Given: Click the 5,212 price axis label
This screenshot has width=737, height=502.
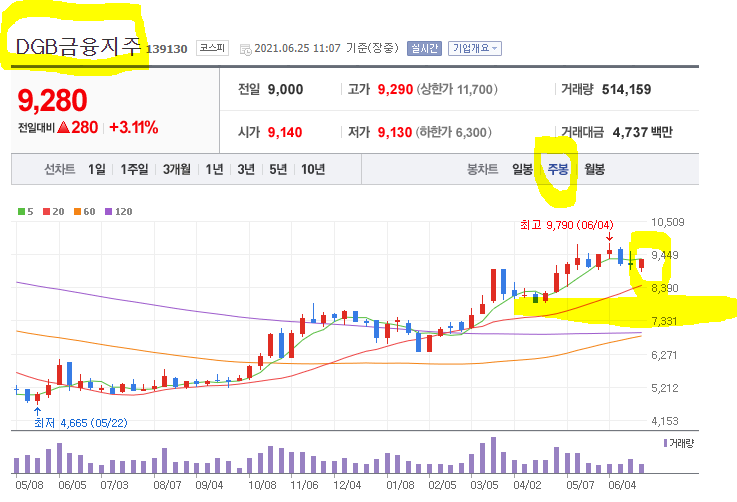Looking at the screenshot, I should coord(665,388).
